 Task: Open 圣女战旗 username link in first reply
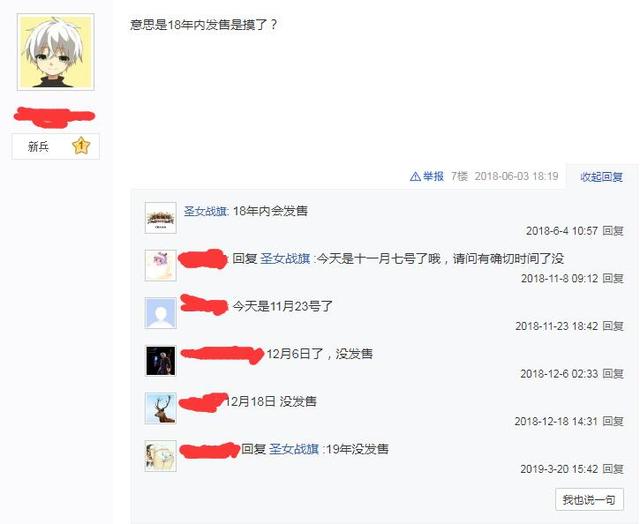[205, 211]
